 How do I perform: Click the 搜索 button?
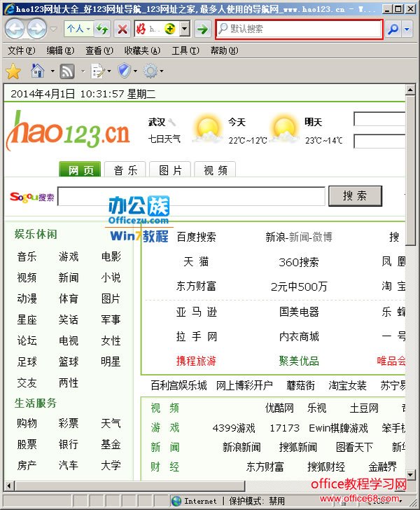click(x=355, y=196)
